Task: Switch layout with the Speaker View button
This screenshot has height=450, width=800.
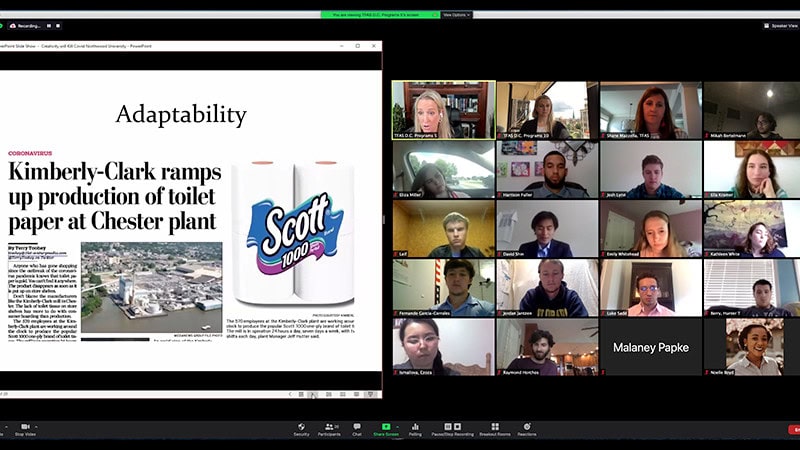Action: pyautogui.click(x=781, y=26)
